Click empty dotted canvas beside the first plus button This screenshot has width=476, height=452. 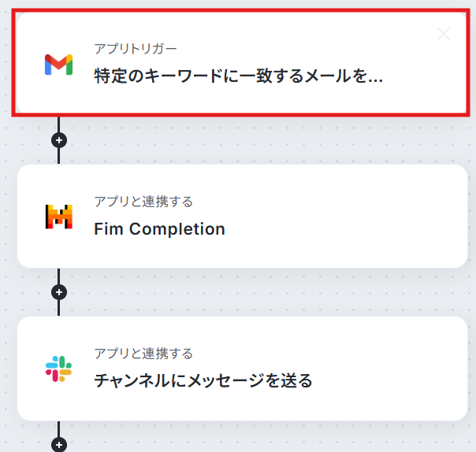(243, 140)
